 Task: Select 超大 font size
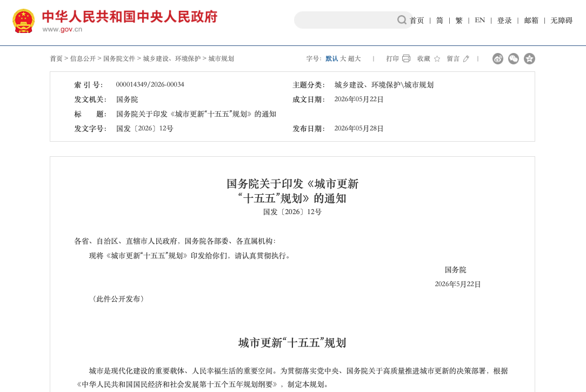coord(354,59)
